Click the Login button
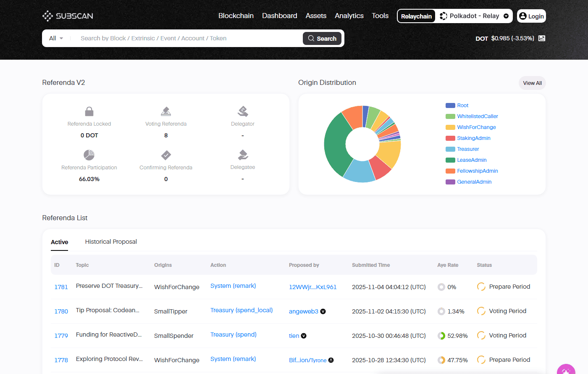 (x=531, y=16)
